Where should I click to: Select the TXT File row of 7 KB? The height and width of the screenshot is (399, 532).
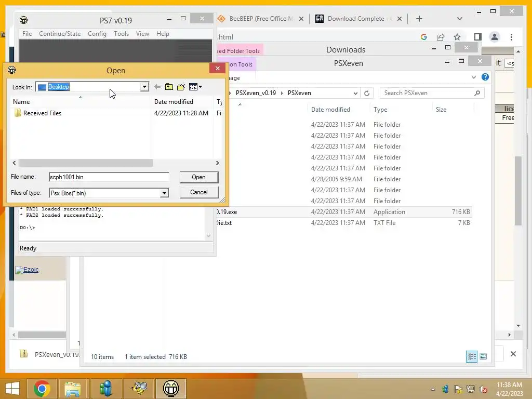pyautogui.click(x=343, y=223)
